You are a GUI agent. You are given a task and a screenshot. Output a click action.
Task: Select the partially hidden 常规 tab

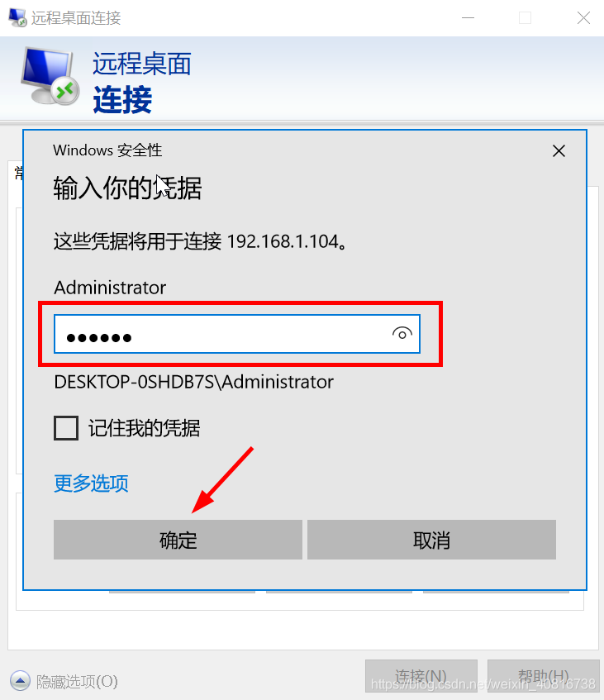pos(19,173)
